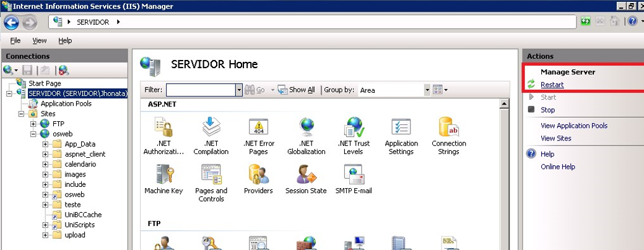
Task: Click the Stop square icon under Manage Server
Action: tap(531, 110)
